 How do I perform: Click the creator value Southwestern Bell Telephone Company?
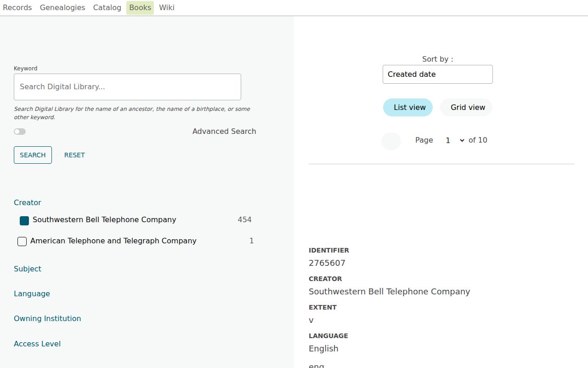point(390,292)
